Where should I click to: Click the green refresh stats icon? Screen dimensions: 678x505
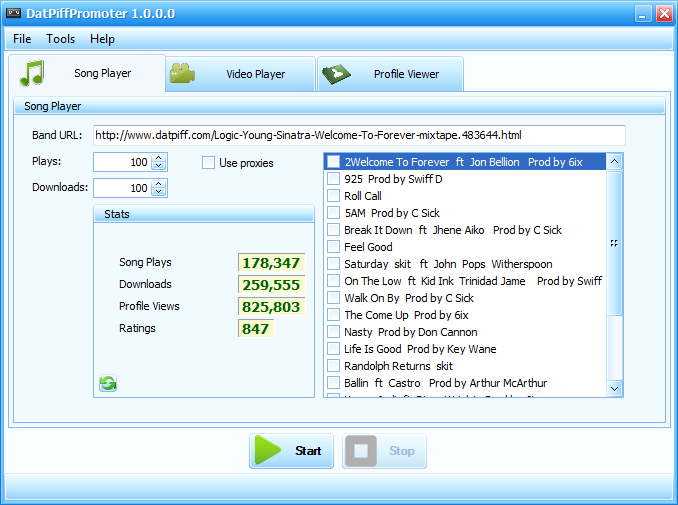pos(108,383)
